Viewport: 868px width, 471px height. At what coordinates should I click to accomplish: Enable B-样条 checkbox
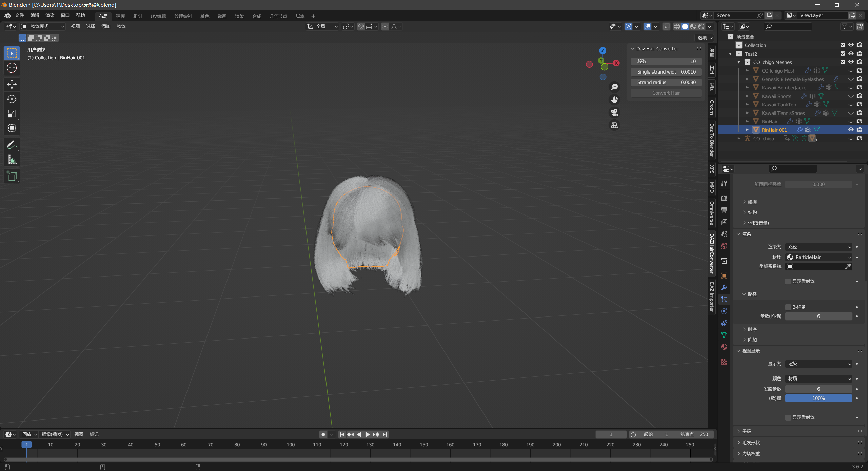tap(788, 307)
